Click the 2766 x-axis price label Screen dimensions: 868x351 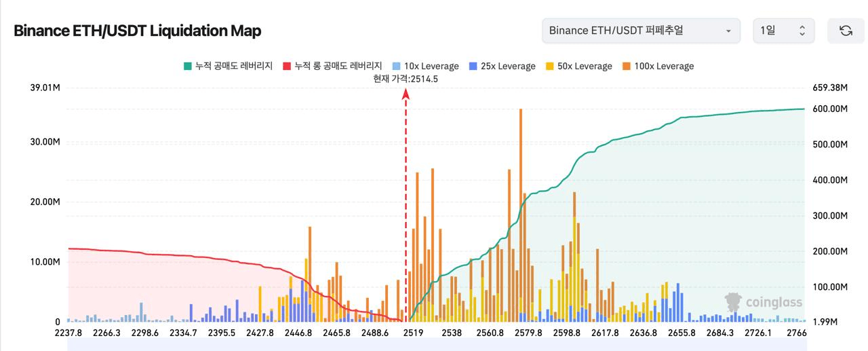(x=797, y=333)
